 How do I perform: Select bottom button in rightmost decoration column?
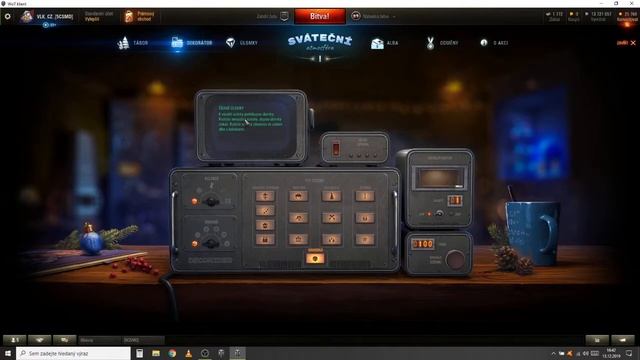pos(365,240)
